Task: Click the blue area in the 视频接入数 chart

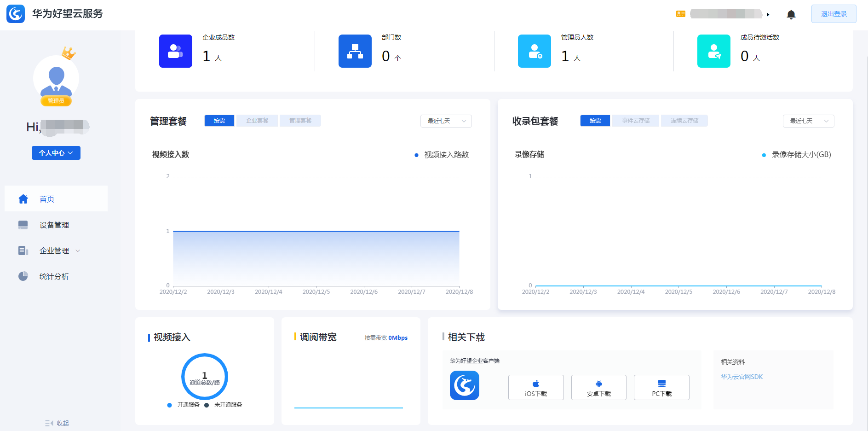Action: [316, 258]
